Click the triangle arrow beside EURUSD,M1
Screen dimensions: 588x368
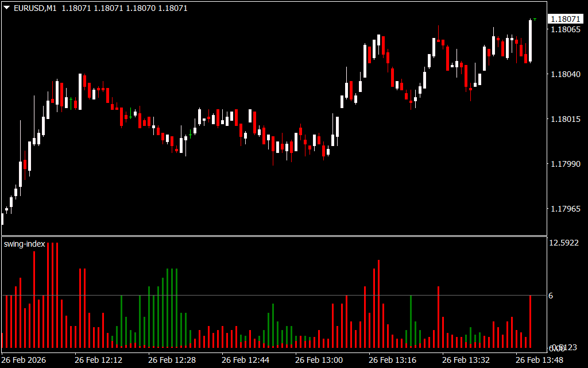coord(6,8)
